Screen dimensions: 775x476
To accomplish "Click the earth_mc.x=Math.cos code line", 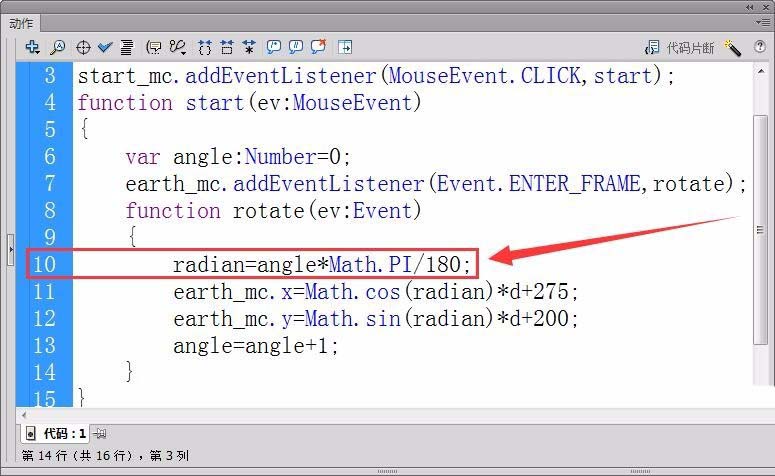I will pos(375,292).
